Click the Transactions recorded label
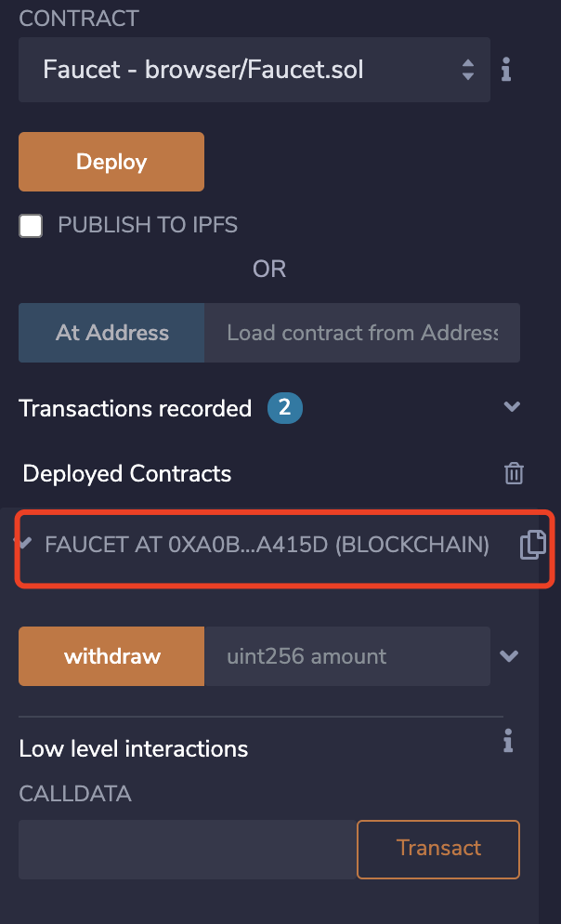The image size is (561, 924). pos(136,408)
